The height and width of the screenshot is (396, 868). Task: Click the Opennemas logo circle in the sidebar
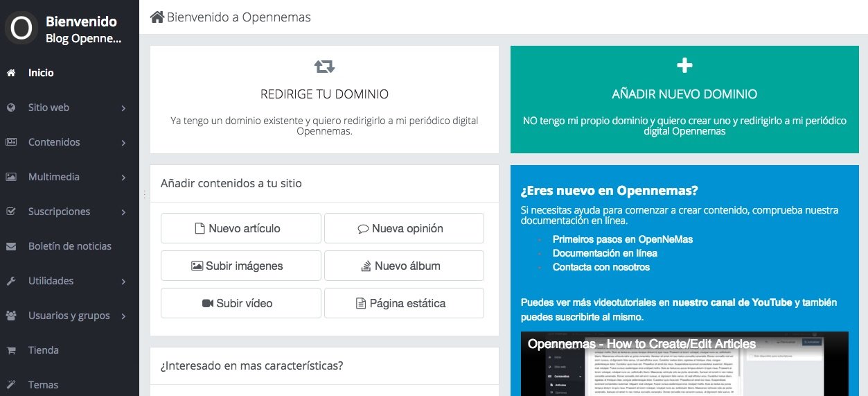click(21, 28)
